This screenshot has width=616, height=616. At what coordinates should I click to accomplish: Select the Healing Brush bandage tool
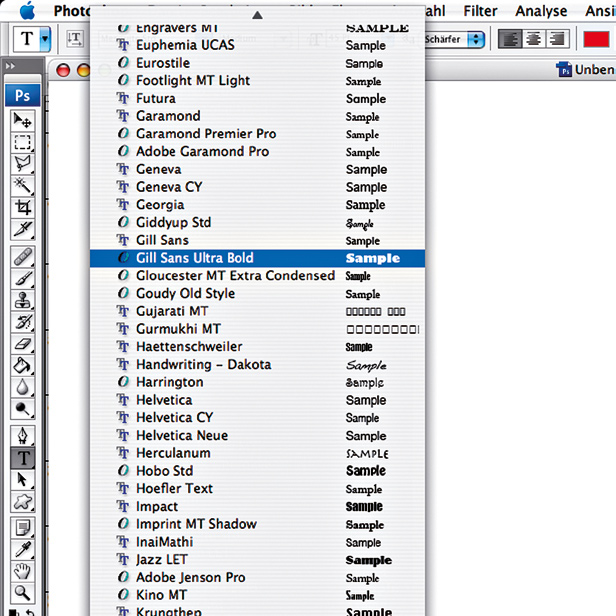(x=22, y=257)
